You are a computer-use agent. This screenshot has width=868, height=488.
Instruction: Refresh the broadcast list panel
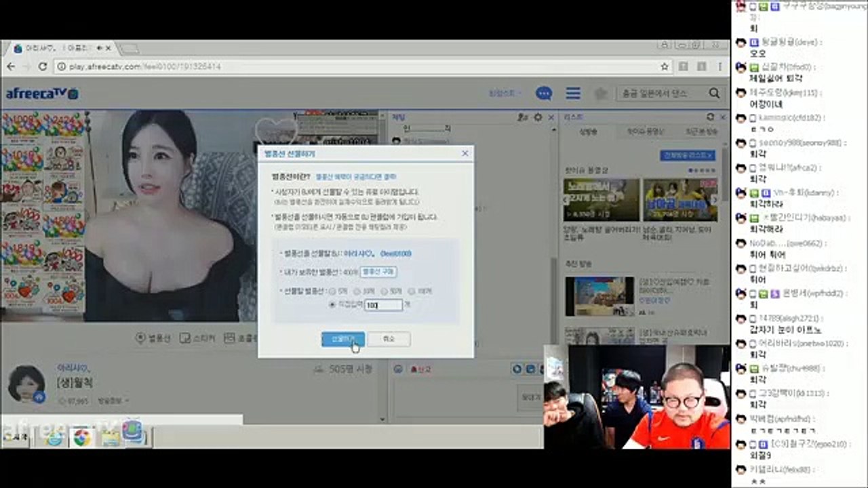coord(711,117)
